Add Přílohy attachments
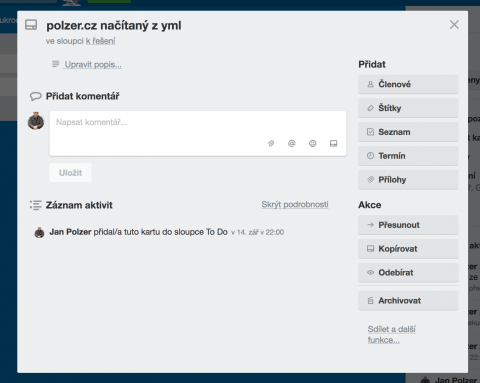Viewport: 480px width, 383px height. [408, 180]
